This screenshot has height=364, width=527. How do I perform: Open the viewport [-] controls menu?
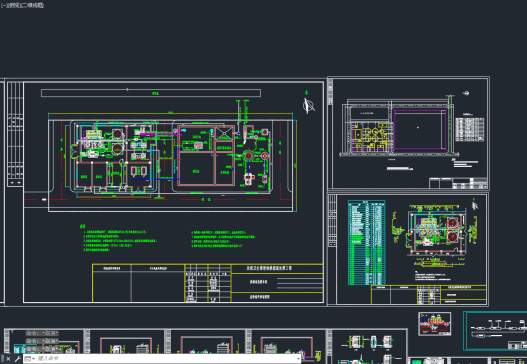coord(3,5)
